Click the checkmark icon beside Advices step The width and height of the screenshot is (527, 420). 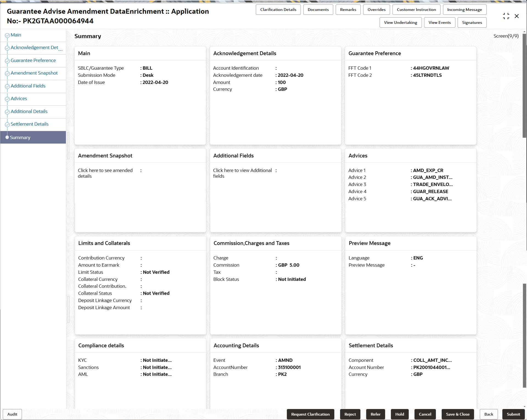tap(7, 99)
